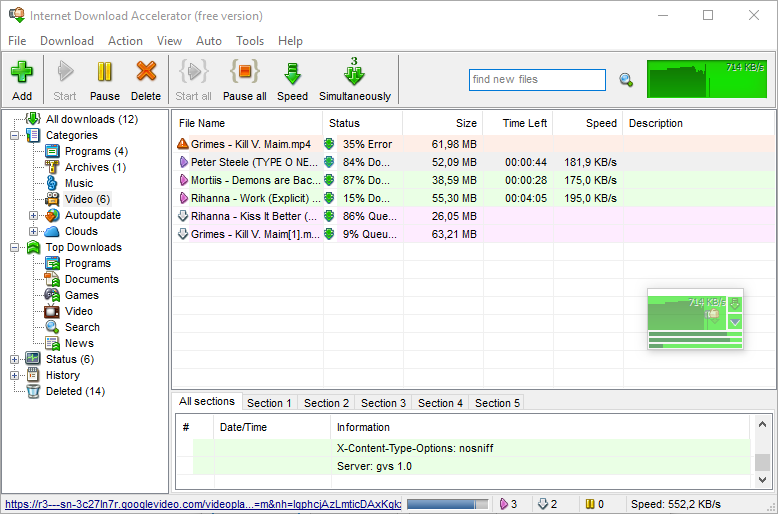Click the green Add download icon
Screen dimensions: 778x514
click(x=22, y=74)
